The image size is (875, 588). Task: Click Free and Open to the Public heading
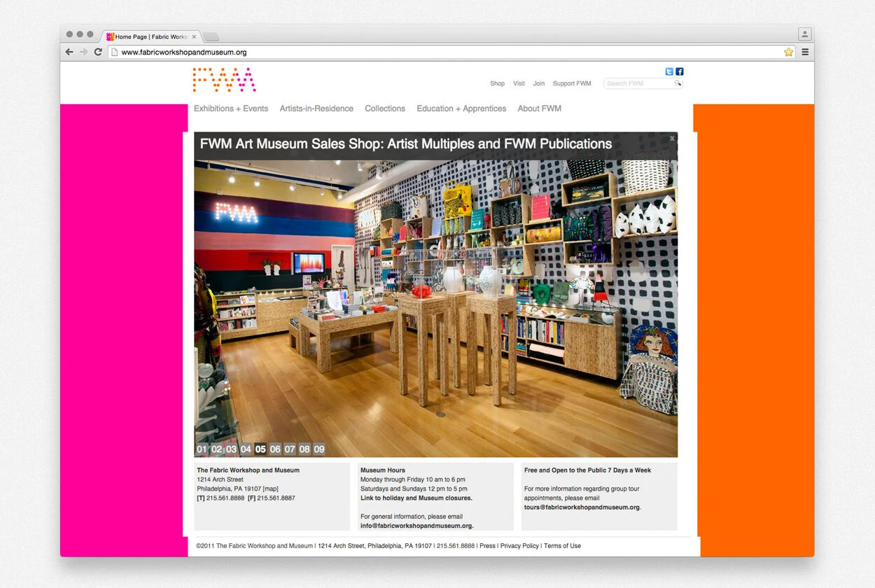[x=587, y=470]
